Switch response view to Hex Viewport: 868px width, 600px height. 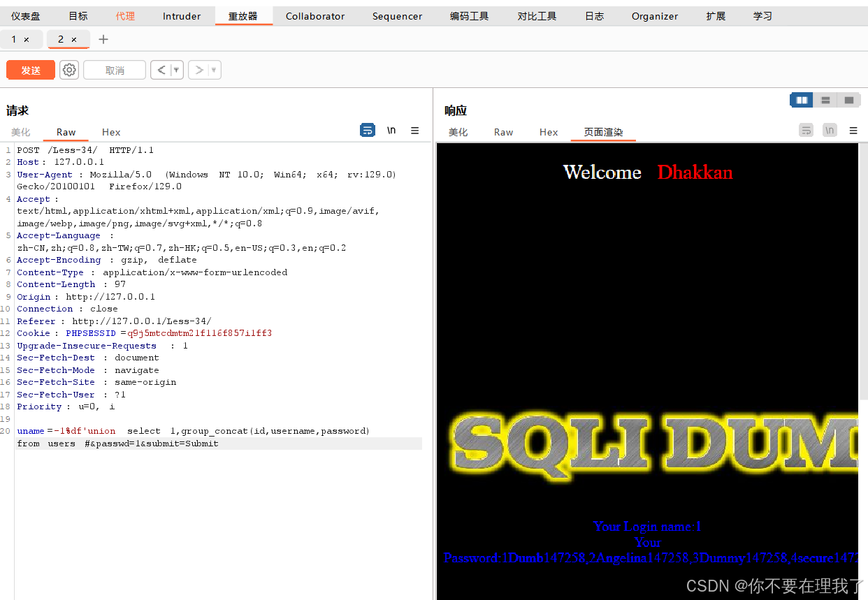(x=549, y=132)
